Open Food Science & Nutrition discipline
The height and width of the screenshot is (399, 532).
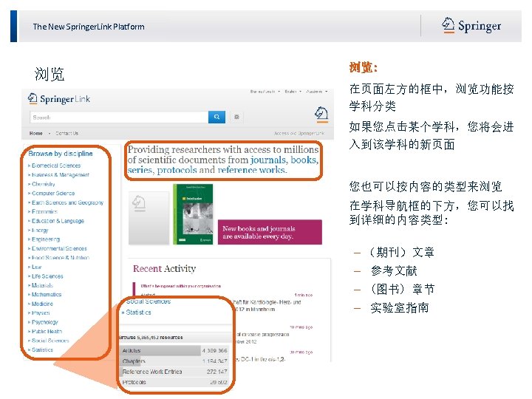tap(61, 258)
